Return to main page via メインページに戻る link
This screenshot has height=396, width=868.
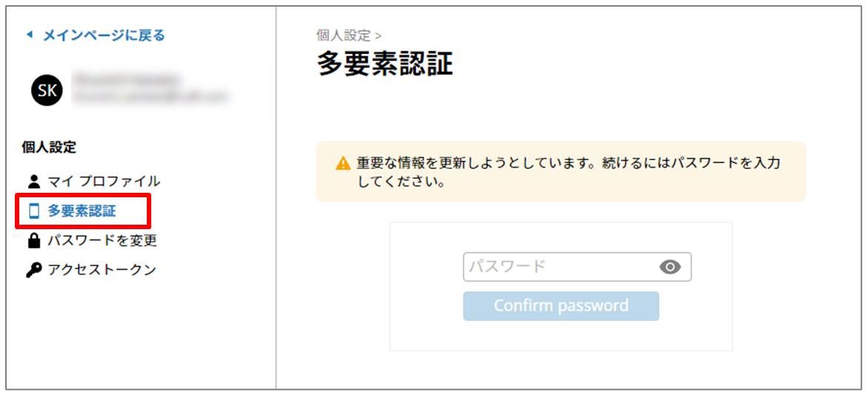coord(103,35)
